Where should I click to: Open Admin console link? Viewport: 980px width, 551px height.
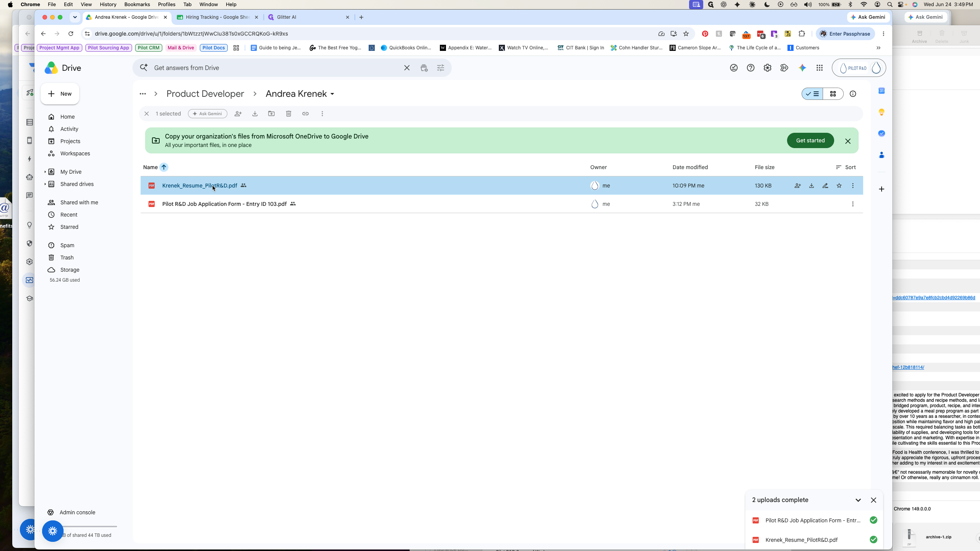click(77, 512)
